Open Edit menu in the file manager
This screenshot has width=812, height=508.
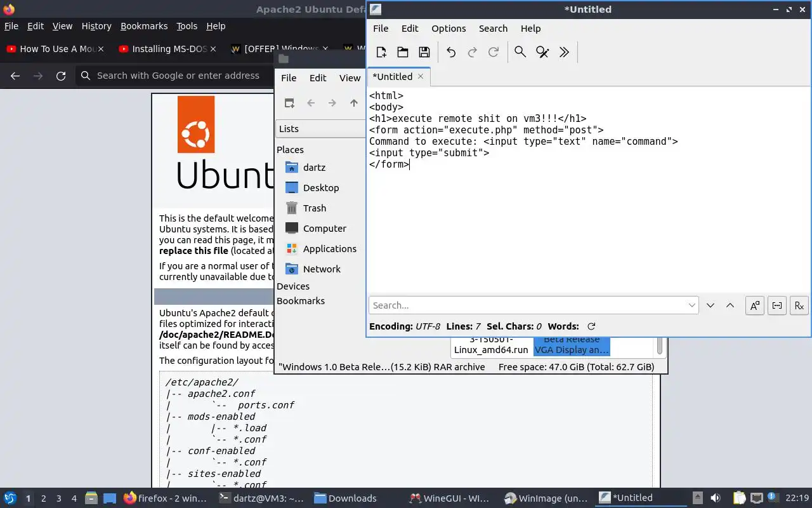click(318, 77)
